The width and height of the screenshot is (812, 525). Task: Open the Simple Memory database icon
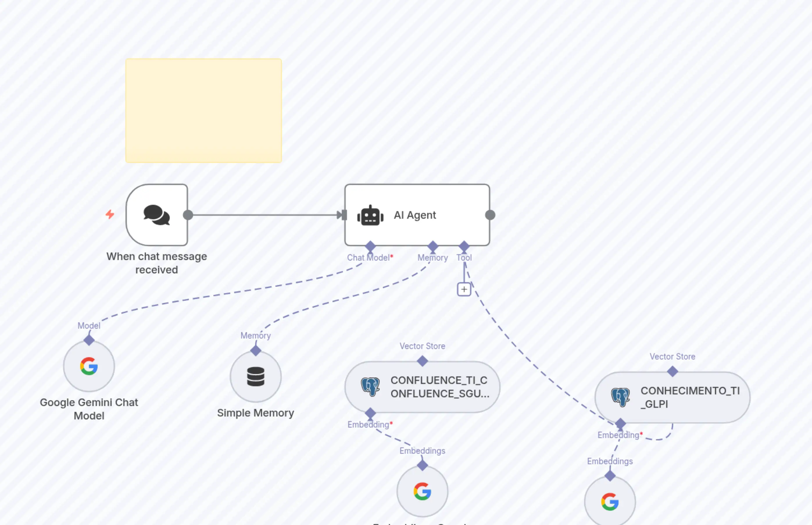255,376
